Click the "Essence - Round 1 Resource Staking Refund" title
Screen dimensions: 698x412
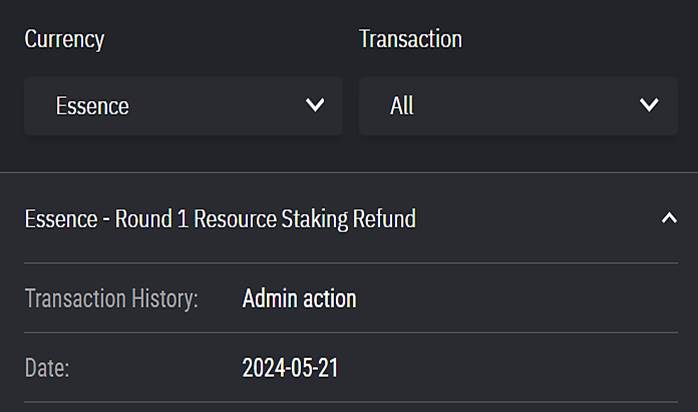(x=220, y=218)
